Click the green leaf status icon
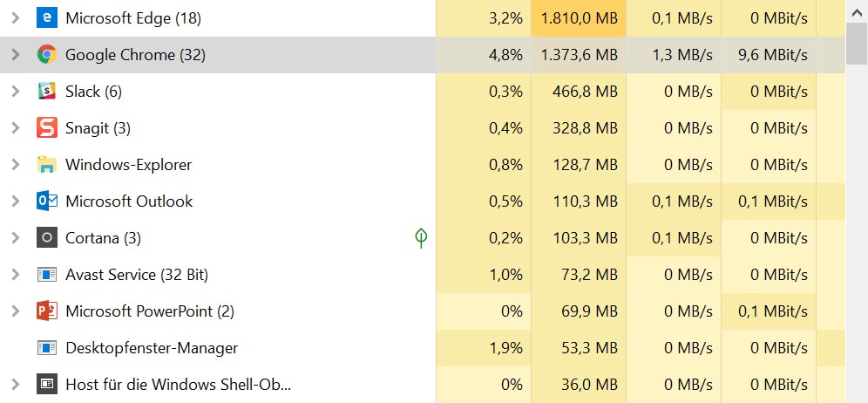This screenshot has width=868, height=403. coord(421,238)
